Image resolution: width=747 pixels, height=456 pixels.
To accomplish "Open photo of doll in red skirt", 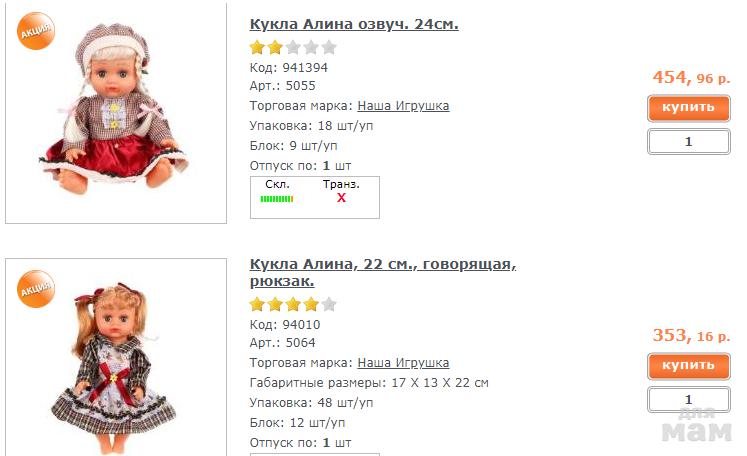I will pos(115,115).
